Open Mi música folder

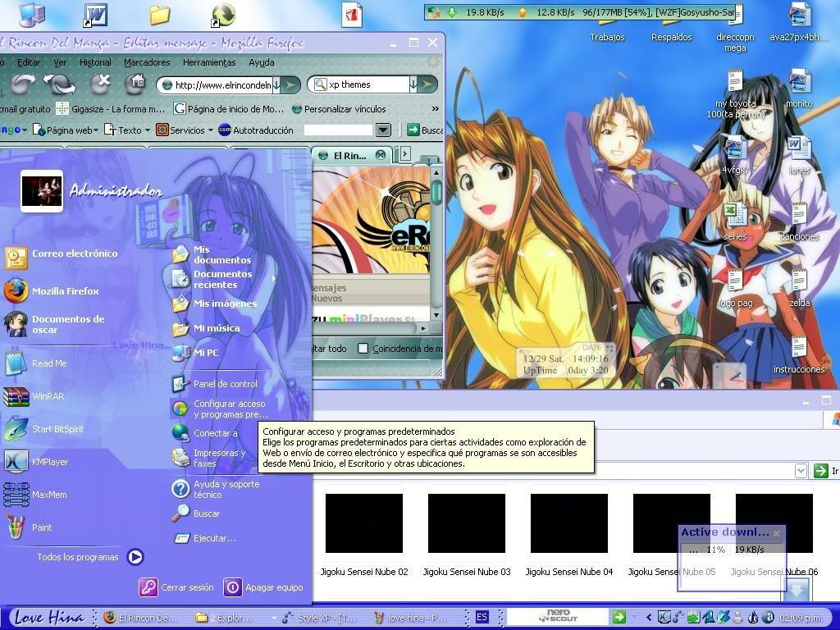pyautogui.click(x=206, y=328)
